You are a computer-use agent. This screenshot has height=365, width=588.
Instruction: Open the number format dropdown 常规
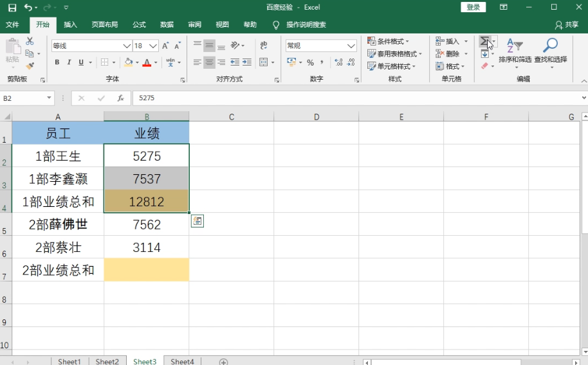click(x=351, y=46)
